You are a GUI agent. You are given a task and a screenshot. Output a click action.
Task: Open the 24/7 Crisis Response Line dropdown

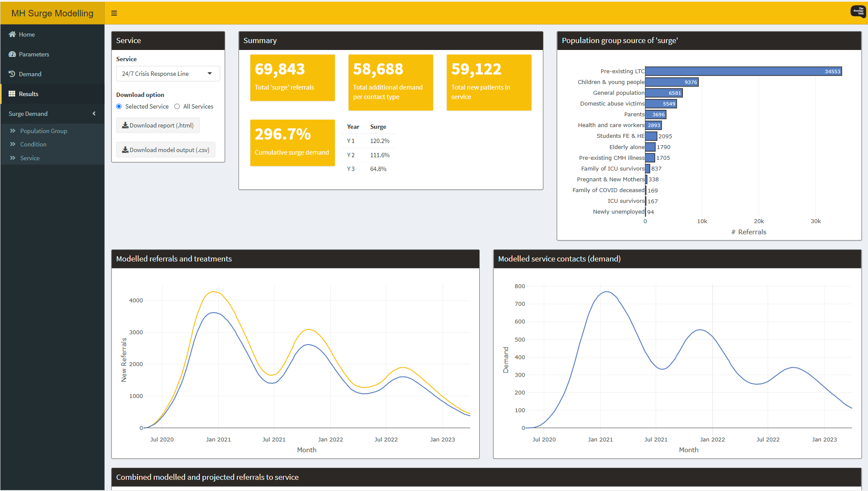[x=168, y=74]
